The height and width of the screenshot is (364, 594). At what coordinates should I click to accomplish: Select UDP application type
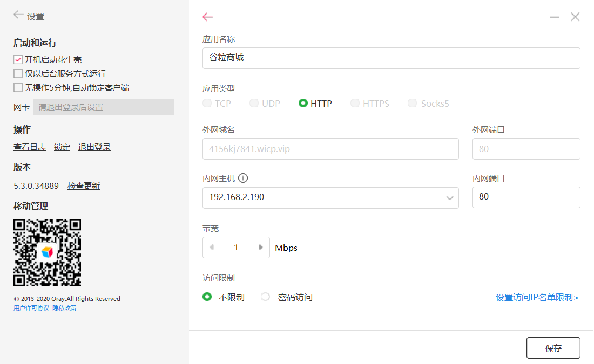pos(254,104)
